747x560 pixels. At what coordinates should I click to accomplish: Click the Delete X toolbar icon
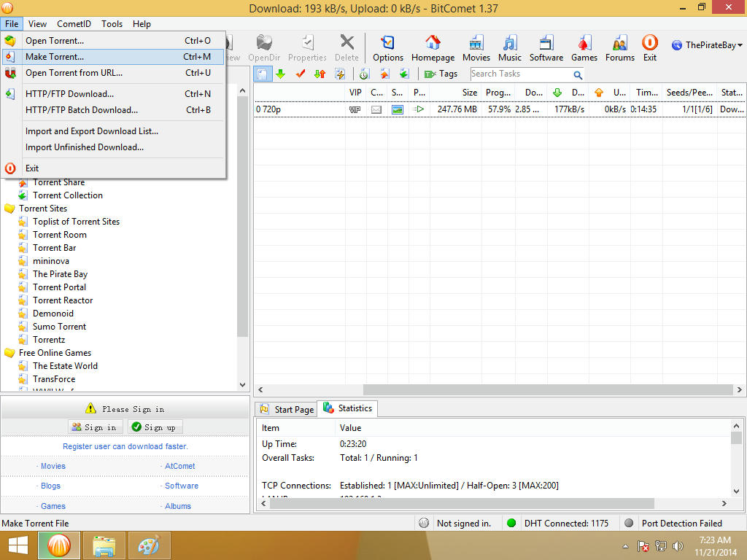tap(347, 48)
